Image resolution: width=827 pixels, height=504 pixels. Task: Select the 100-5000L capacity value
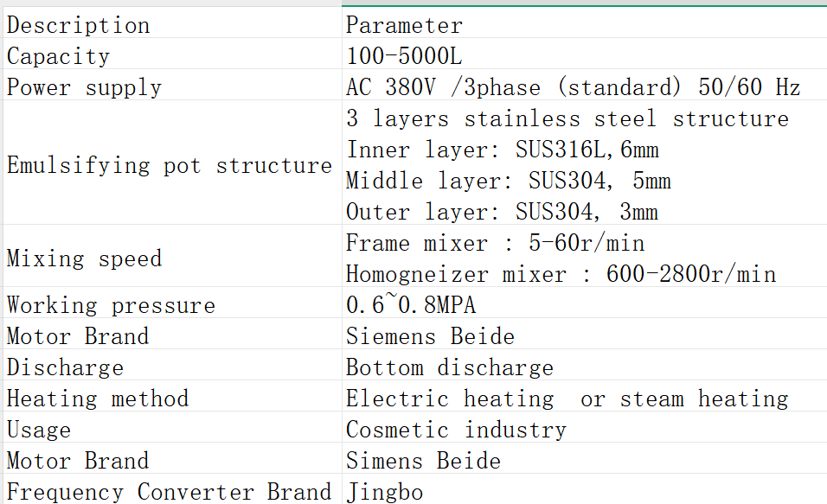tap(401, 56)
